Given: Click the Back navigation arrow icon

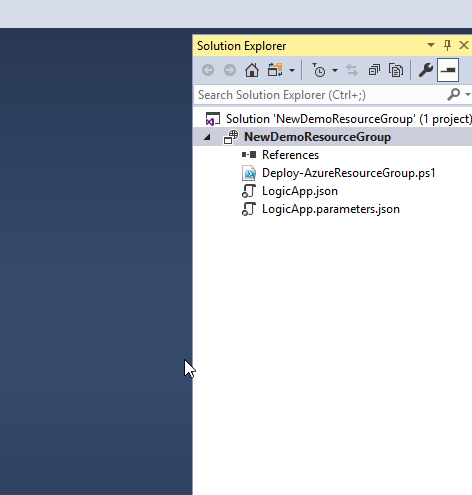Looking at the screenshot, I should click(x=208, y=70).
